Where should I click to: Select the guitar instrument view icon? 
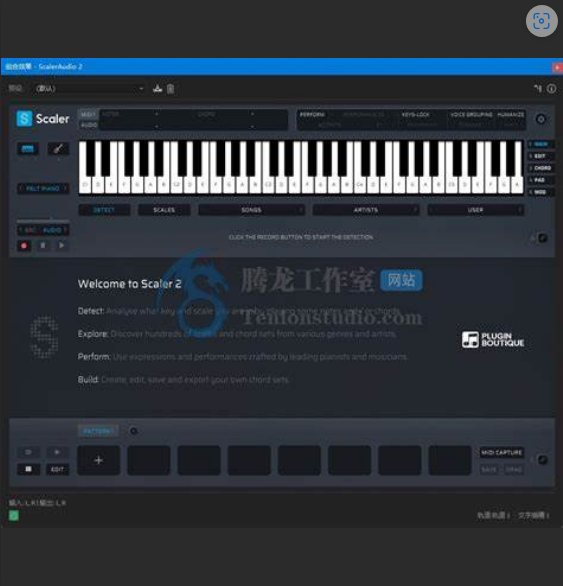58,149
